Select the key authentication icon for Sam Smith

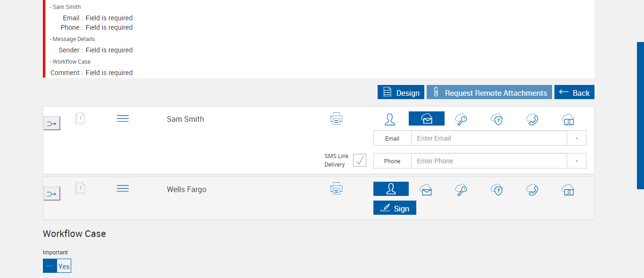(461, 119)
